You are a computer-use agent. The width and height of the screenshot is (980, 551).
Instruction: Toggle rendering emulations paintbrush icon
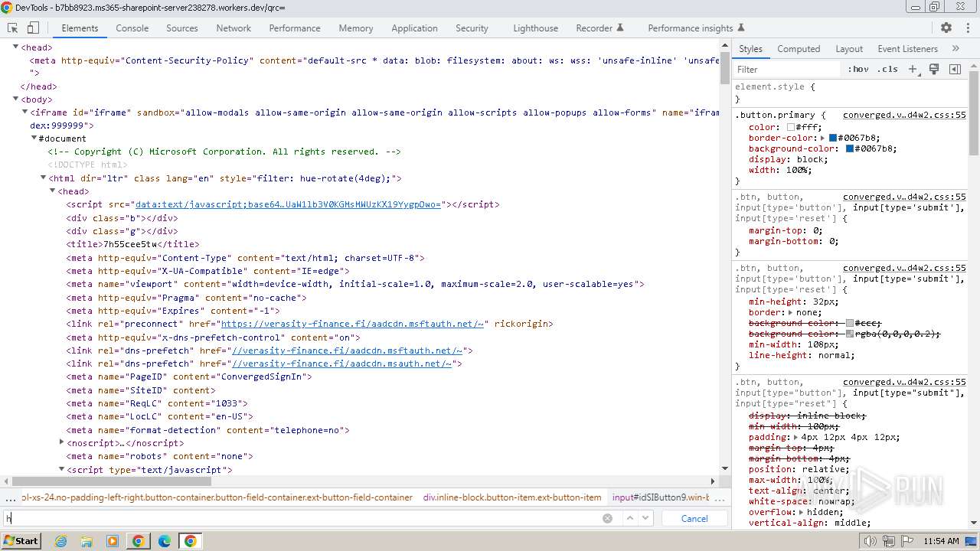point(934,69)
